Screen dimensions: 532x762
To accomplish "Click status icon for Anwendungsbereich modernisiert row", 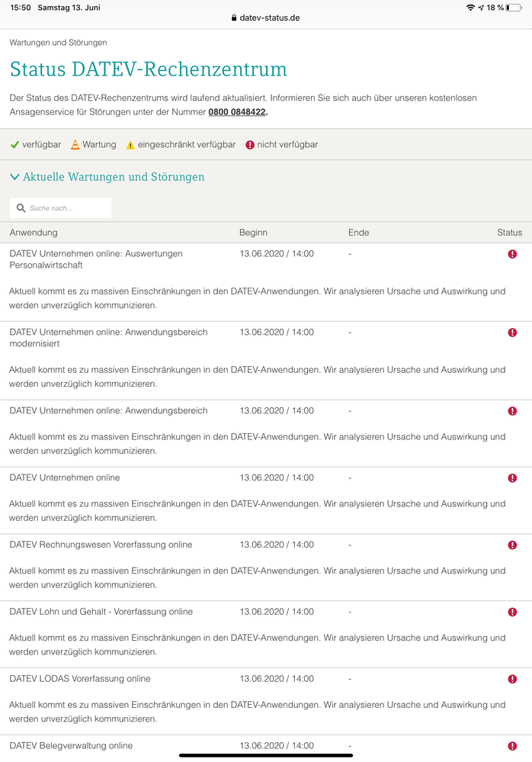I will coord(512,333).
